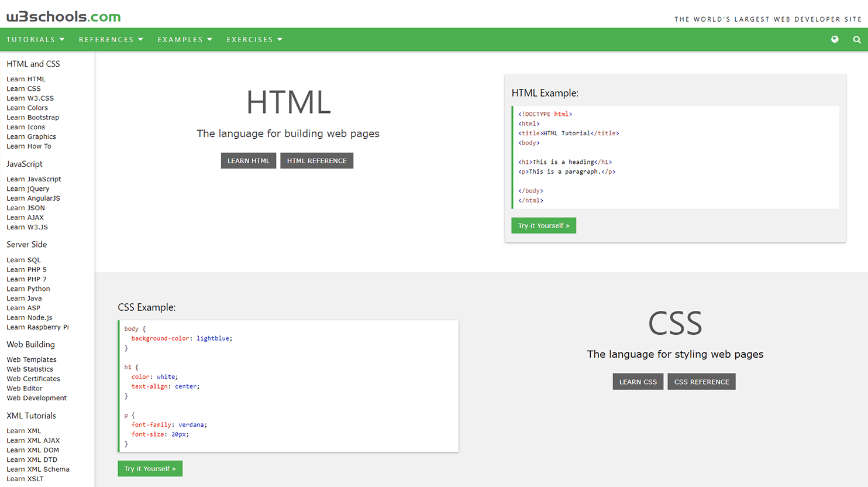This screenshot has width=868, height=487.
Task: Click the w3schools.com logo
Action: click(64, 16)
